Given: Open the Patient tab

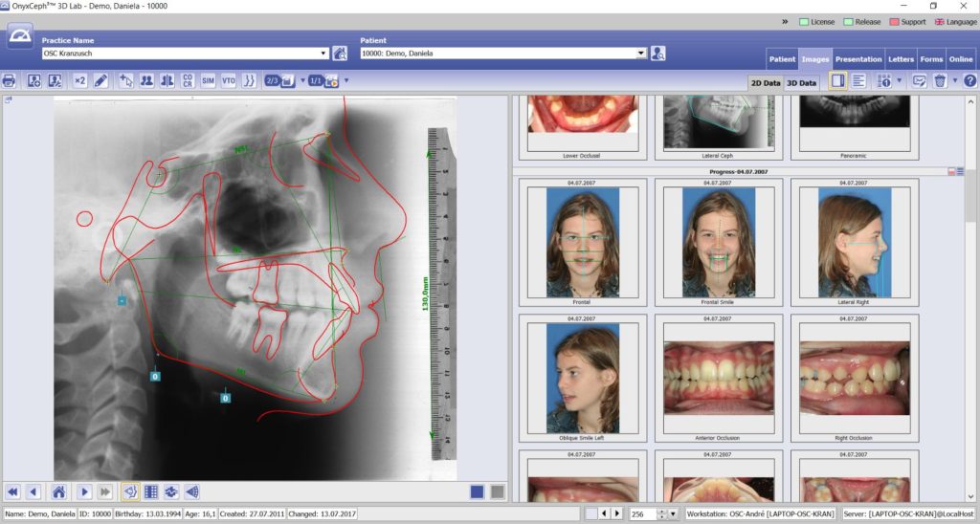Looking at the screenshot, I should [x=782, y=59].
